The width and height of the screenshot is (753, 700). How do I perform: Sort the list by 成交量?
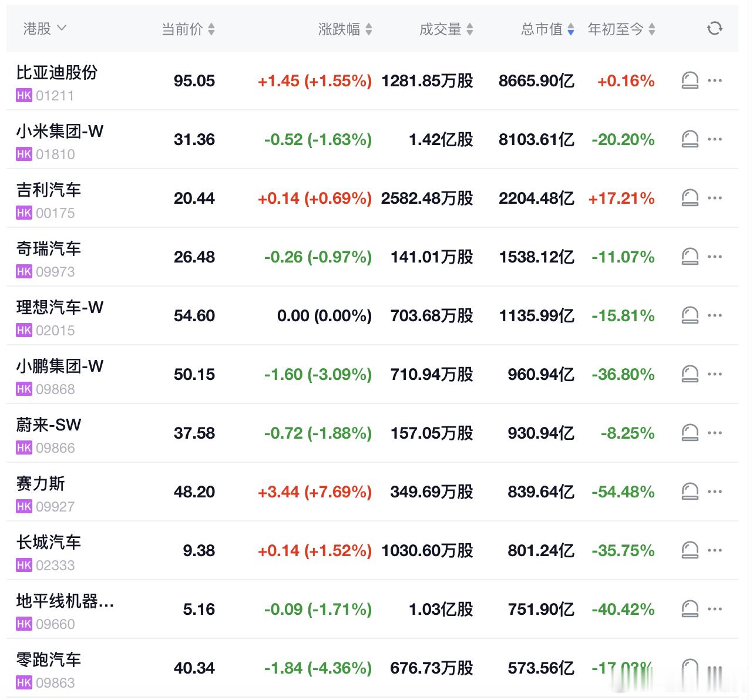coord(446,29)
